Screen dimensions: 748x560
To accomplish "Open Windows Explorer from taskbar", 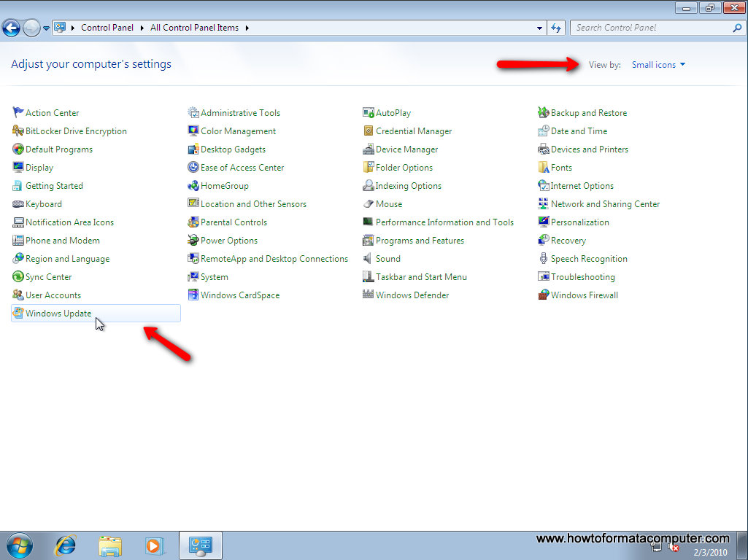I will click(x=110, y=545).
